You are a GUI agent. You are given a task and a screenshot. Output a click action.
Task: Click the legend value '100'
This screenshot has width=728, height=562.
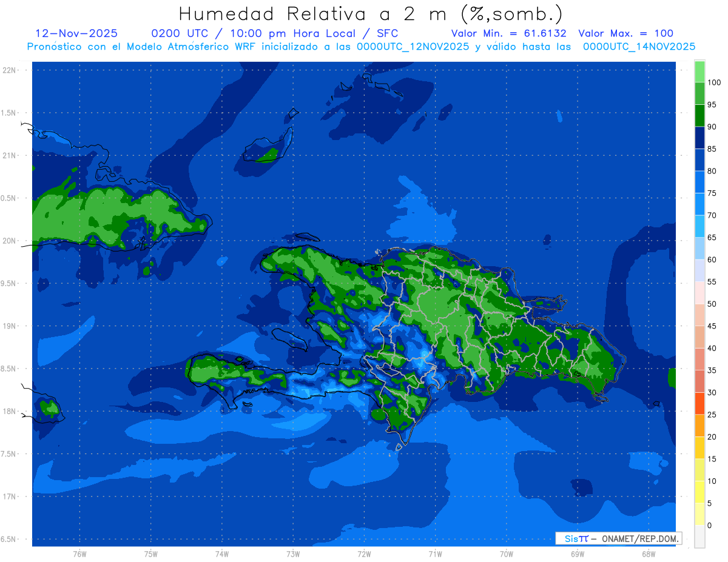713,82
